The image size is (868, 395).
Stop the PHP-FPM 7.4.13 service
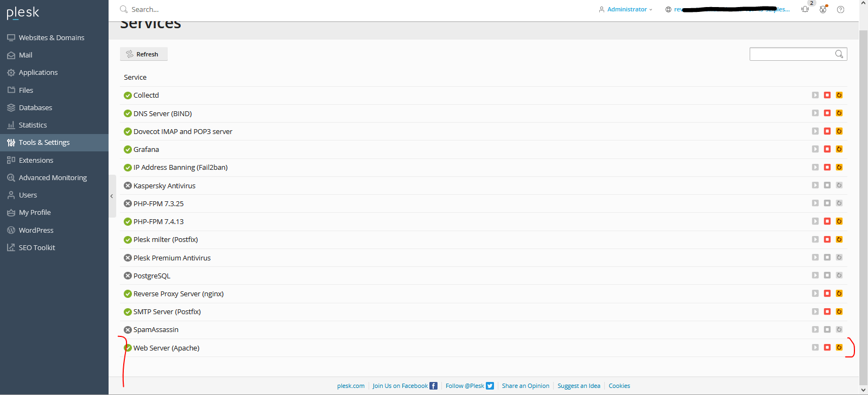827,221
